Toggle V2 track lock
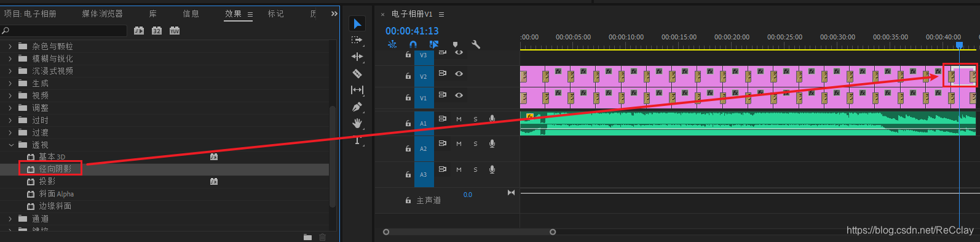 click(x=408, y=76)
